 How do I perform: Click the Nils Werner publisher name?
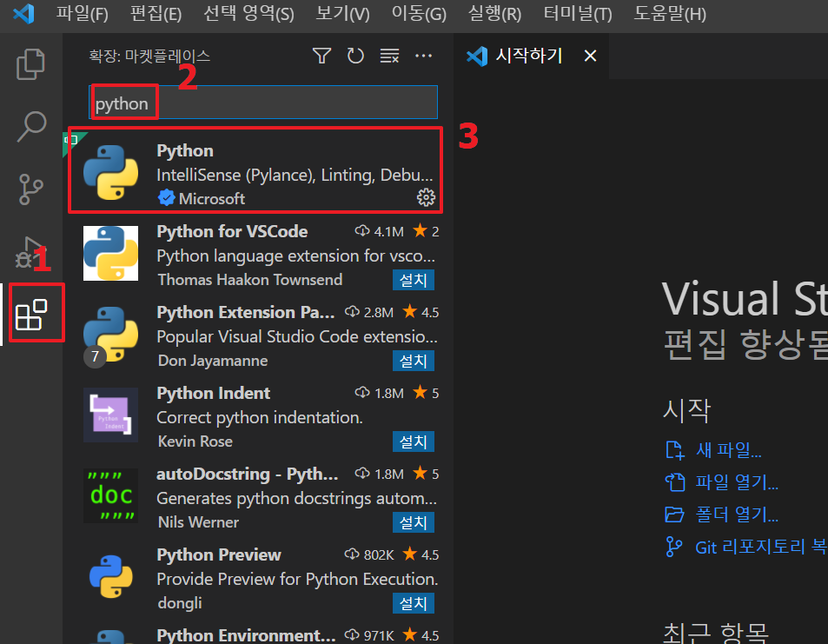tap(199, 522)
